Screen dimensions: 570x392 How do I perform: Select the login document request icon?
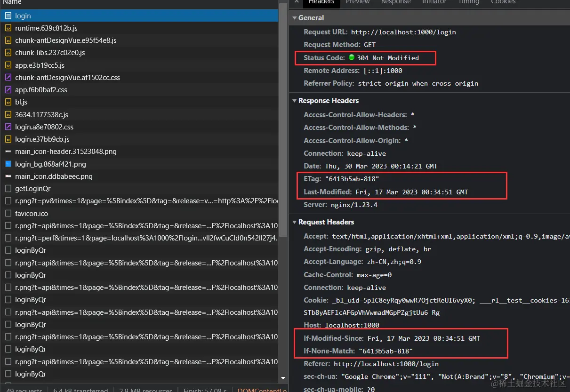pyautogui.click(x=8, y=16)
